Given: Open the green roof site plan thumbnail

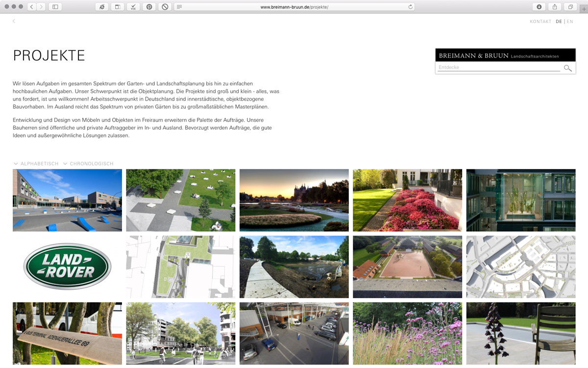Looking at the screenshot, I should coord(181,267).
